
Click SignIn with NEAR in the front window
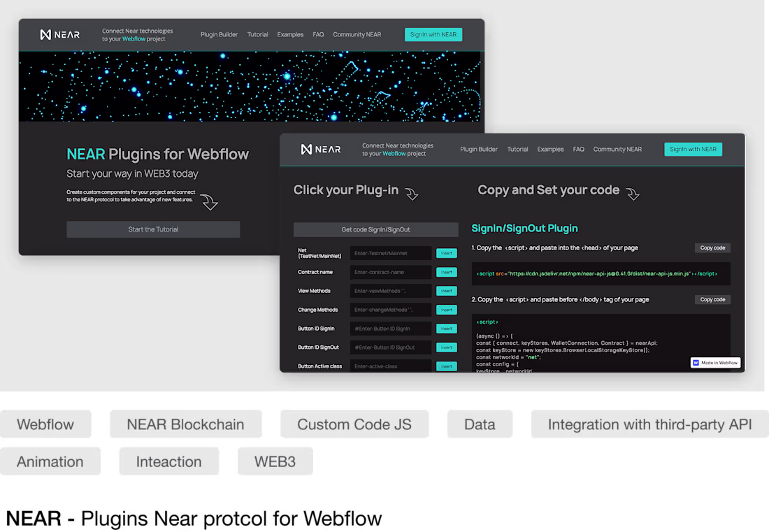pyautogui.click(x=693, y=150)
